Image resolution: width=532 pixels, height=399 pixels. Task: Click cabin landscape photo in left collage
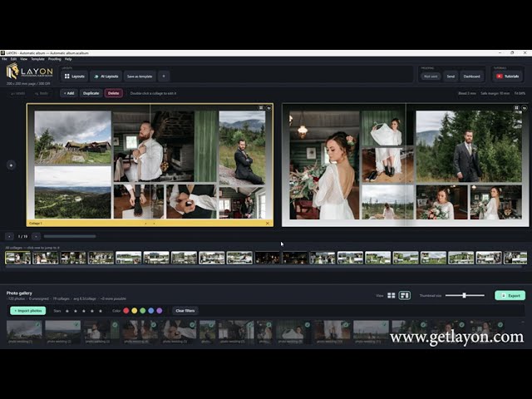(72, 137)
